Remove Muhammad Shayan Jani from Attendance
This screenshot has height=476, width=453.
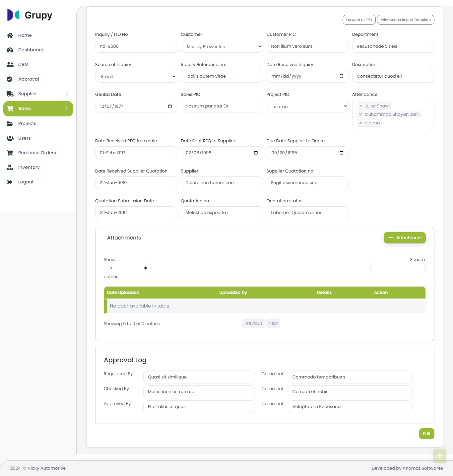coord(360,114)
